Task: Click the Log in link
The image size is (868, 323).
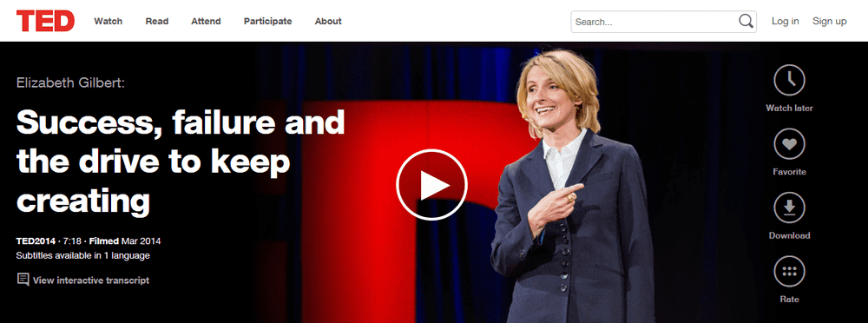Action: (785, 21)
